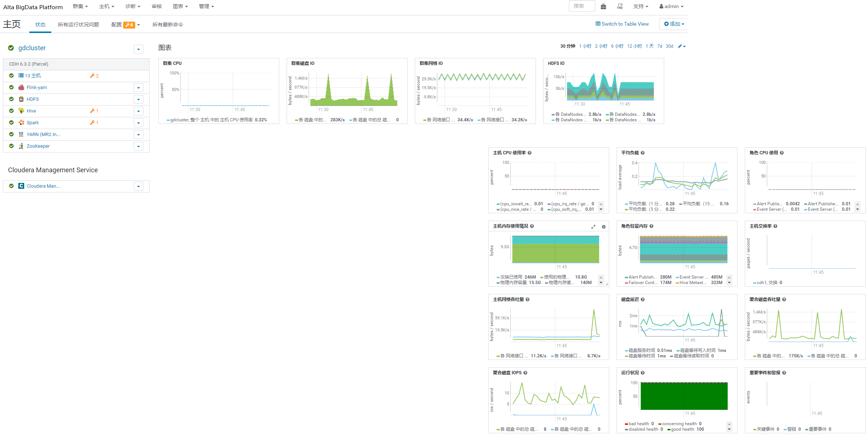Click the ZooKeeper service icon
The width and height of the screenshot is (868, 445).
[21, 146]
